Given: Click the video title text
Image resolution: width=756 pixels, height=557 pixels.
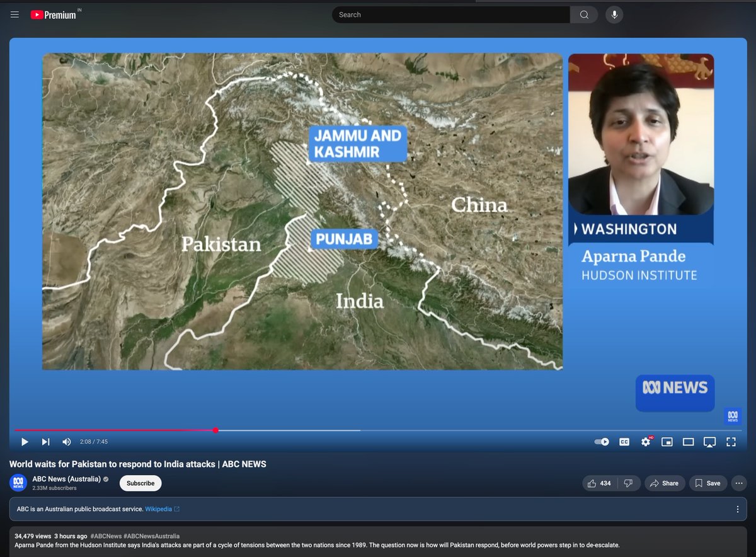Looking at the screenshot, I should coord(138,464).
